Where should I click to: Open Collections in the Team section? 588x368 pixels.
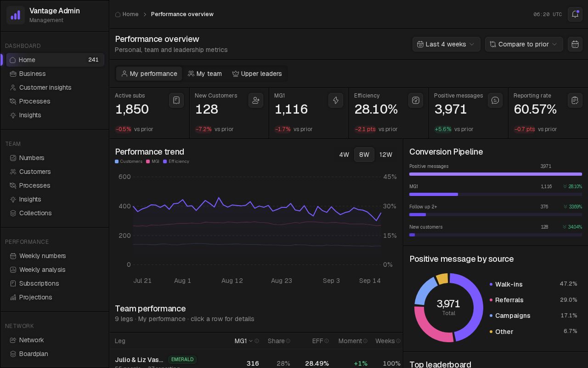(x=55, y=213)
